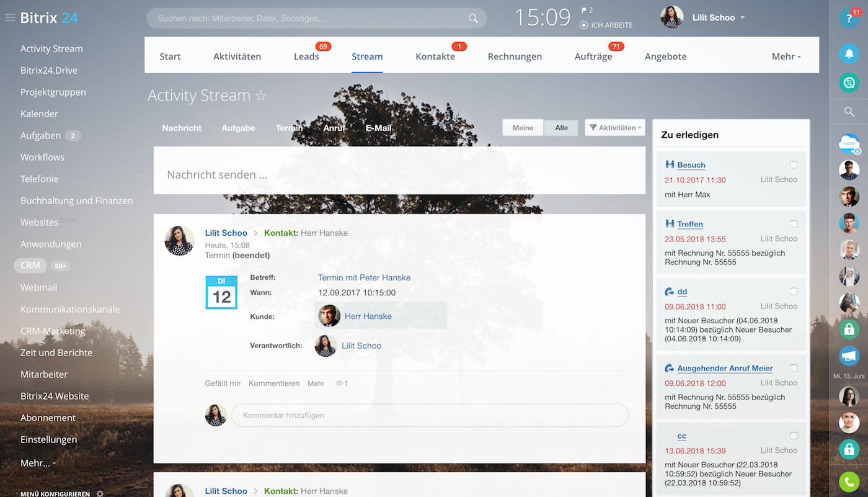Click the call icon beside dd task

(x=670, y=292)
